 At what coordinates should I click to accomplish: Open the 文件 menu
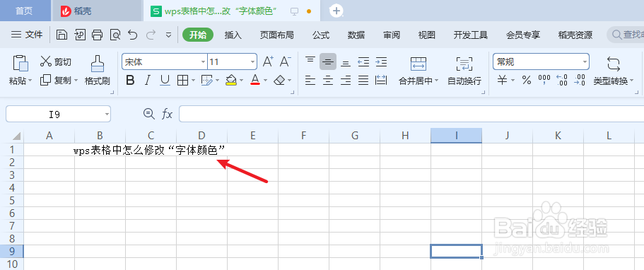(x=27, y=35)
